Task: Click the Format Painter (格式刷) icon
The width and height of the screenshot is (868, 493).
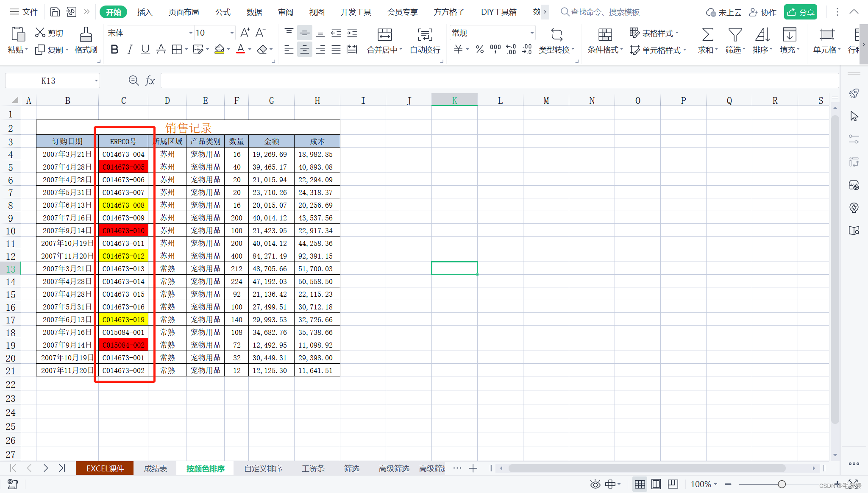Action: coord(86,35)
